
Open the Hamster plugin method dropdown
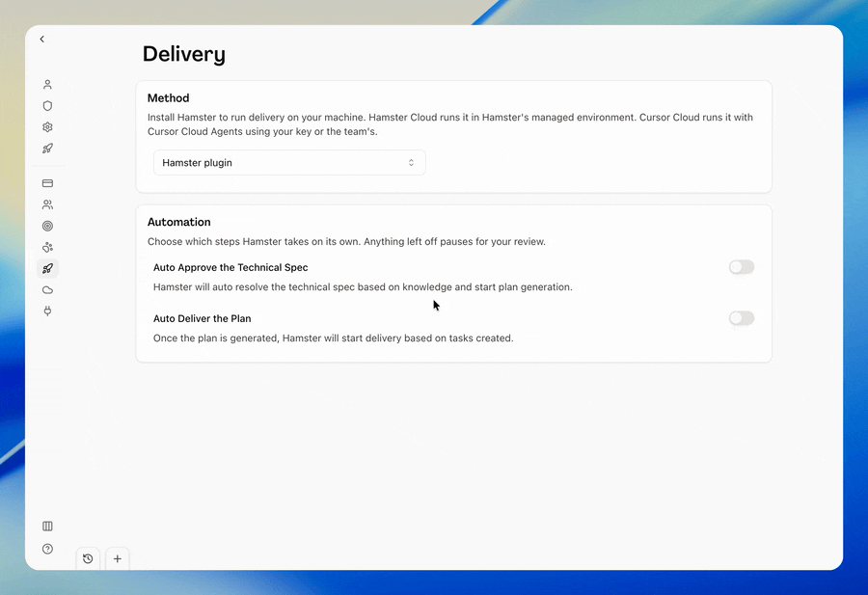click(x=289, y=163)
